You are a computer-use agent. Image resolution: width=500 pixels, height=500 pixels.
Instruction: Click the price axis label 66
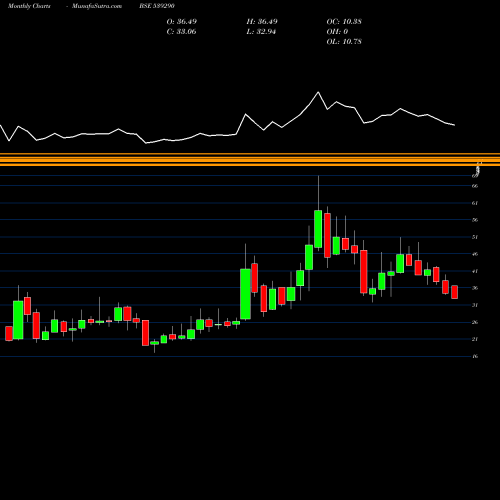pos(475,186)
